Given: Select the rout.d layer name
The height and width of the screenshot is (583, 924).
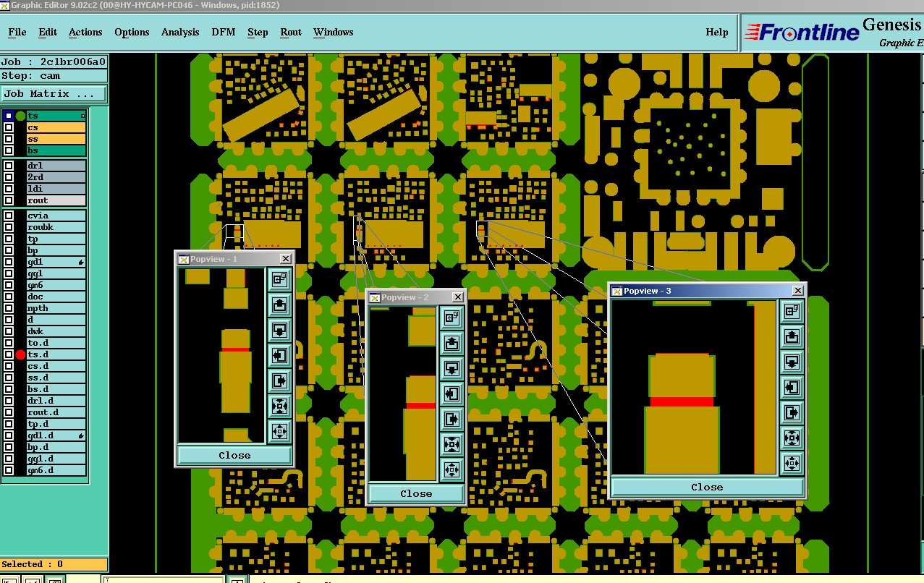Looking at the screenshot, I should (x=56, y=412).
